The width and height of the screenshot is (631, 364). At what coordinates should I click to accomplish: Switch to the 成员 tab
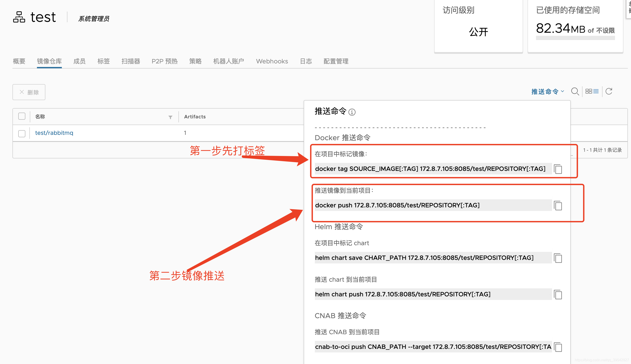pyautogui.click(x=79, y=61)
